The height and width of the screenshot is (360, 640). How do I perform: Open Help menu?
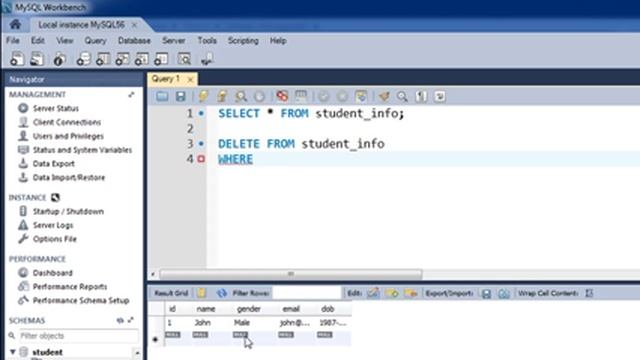click(278, 41)
